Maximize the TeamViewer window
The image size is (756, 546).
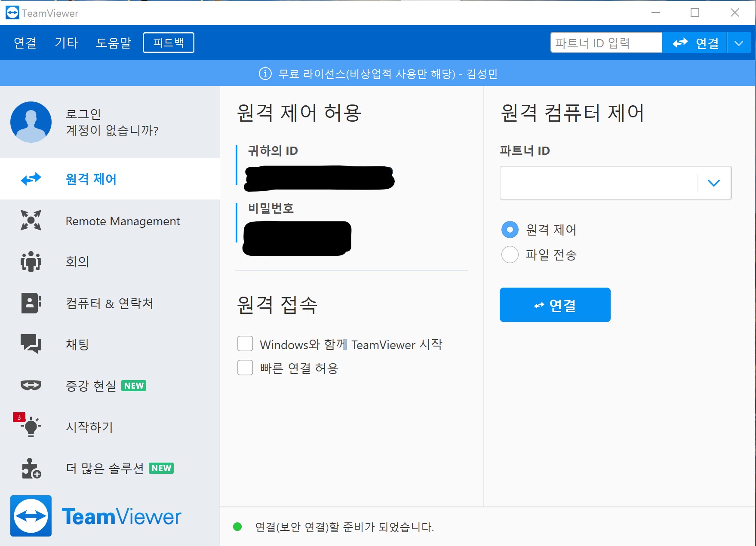point(695,12)
